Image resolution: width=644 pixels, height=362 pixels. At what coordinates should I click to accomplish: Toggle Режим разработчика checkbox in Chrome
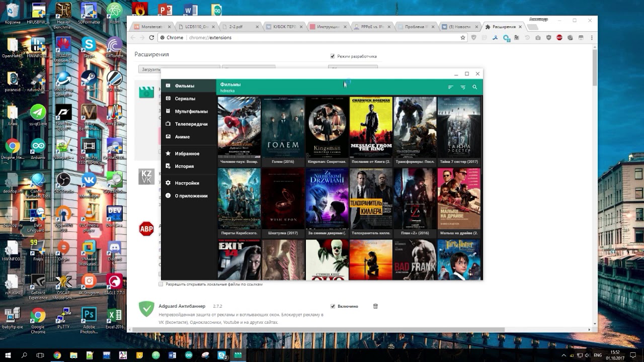333,56
